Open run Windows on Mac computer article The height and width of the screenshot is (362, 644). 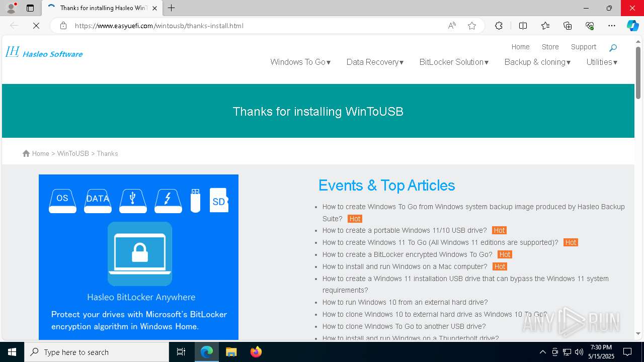[405, 266]
